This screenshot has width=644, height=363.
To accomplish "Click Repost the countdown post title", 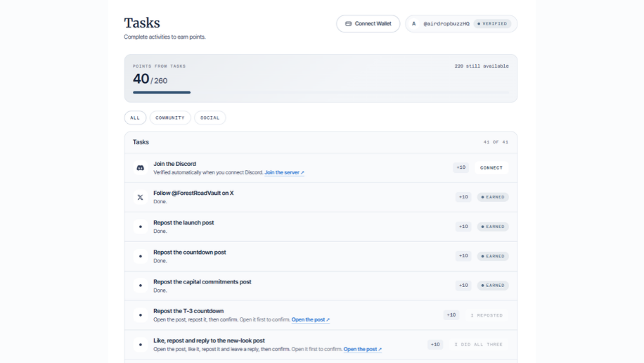I will 190,253.
